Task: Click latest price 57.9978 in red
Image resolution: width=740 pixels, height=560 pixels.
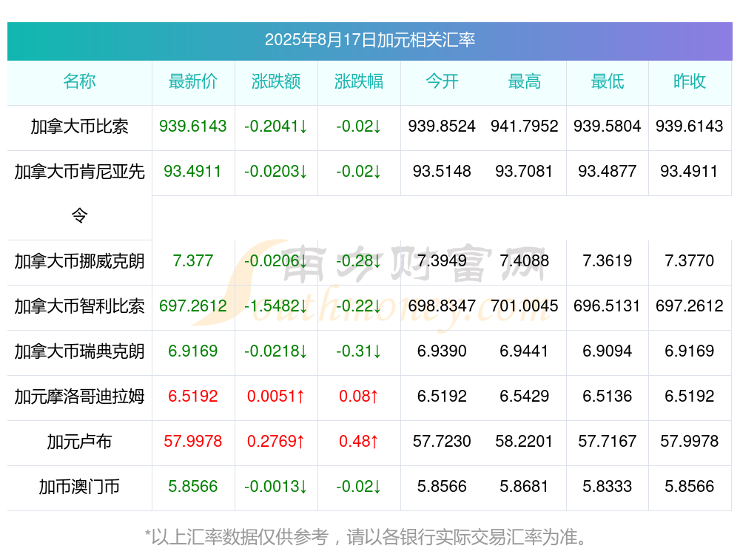Action: 193,442
